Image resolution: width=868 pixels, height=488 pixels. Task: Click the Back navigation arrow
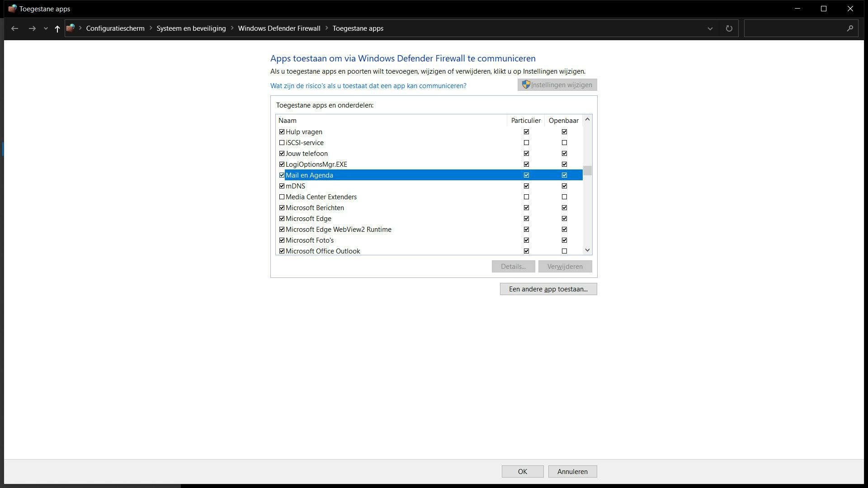[x=14, y=28]
